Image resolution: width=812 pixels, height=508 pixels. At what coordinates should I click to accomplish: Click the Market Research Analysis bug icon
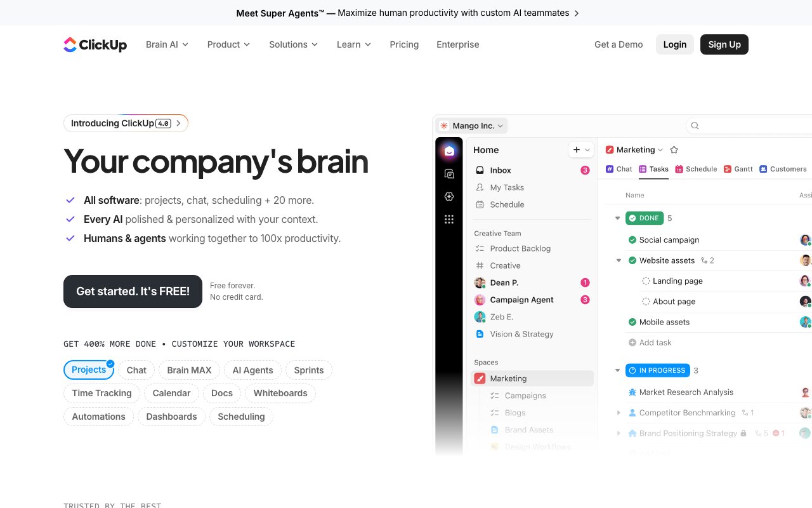point(632,392)
